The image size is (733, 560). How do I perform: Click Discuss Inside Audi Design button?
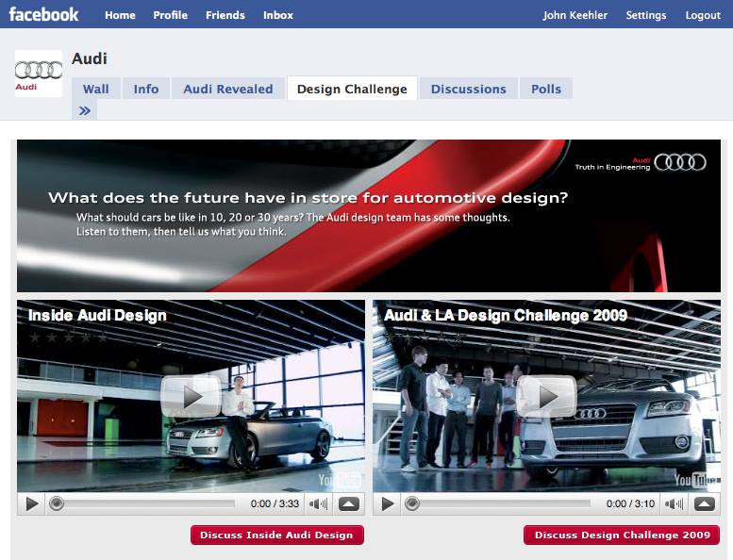[276, 535]
